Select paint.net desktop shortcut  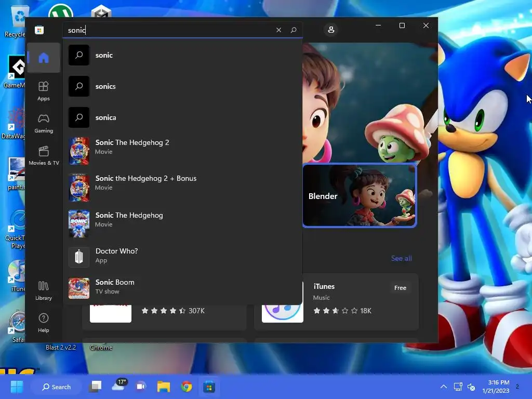pos(16,175)
